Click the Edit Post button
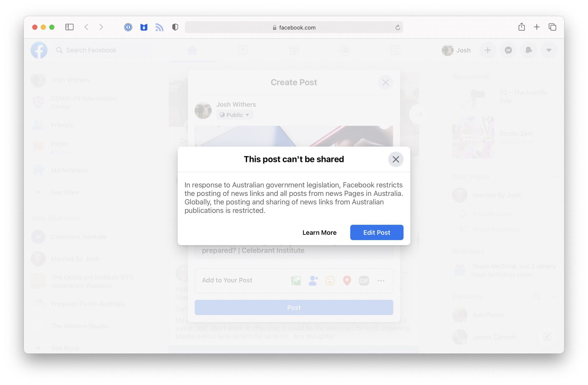The width and height of the screenshot is (588, 385). 377,233
